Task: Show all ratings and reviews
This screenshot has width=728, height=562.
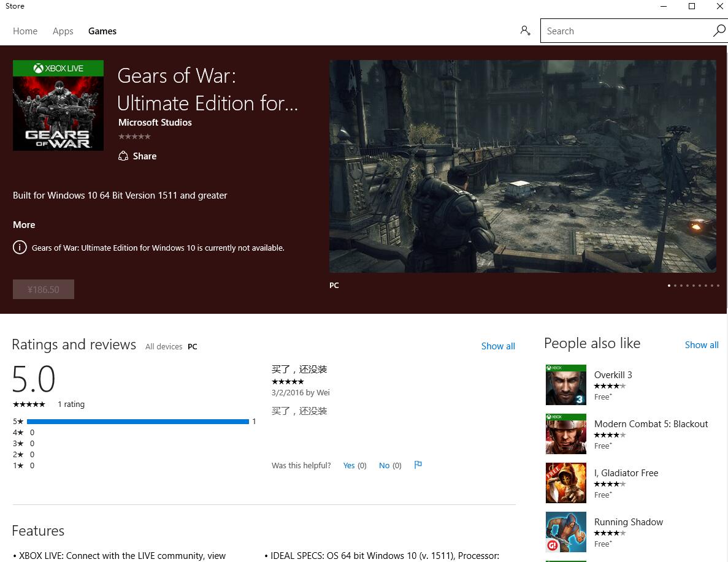Action: pos(498,346)
